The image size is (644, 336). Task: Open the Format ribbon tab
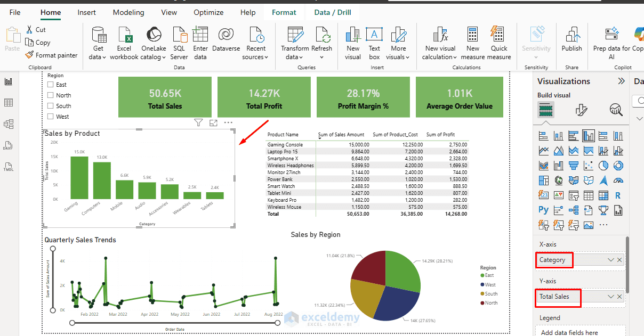pos(284,12)
